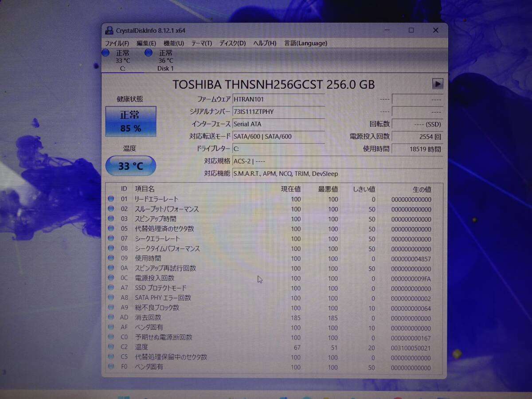The height and width of the screenshot is (399, 532).
Task: Click the status icon for シークタイムパフォーマンス row
Action: pyautogui.click(x=111, y=249)
